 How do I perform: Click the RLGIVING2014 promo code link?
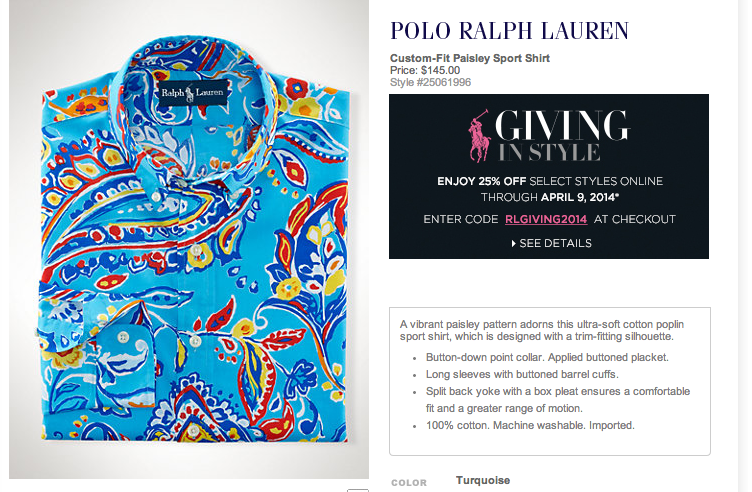pyautogui.click(x=546, y=219)
